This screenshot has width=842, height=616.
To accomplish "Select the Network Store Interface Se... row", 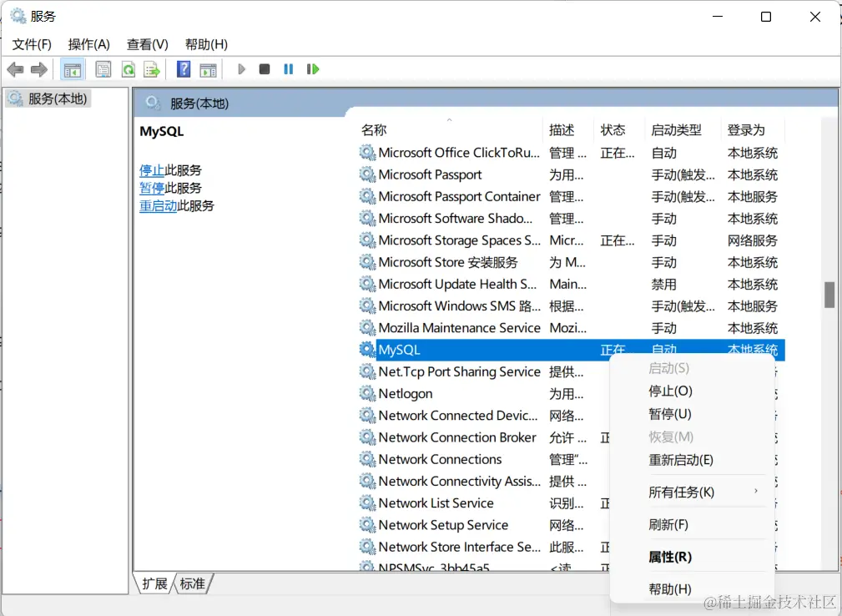I will coord(486,547).
